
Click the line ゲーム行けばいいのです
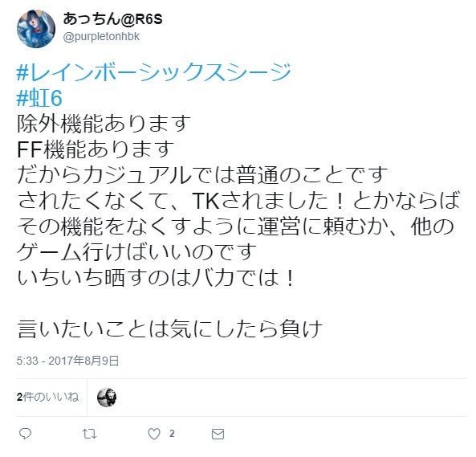point(136,251)
